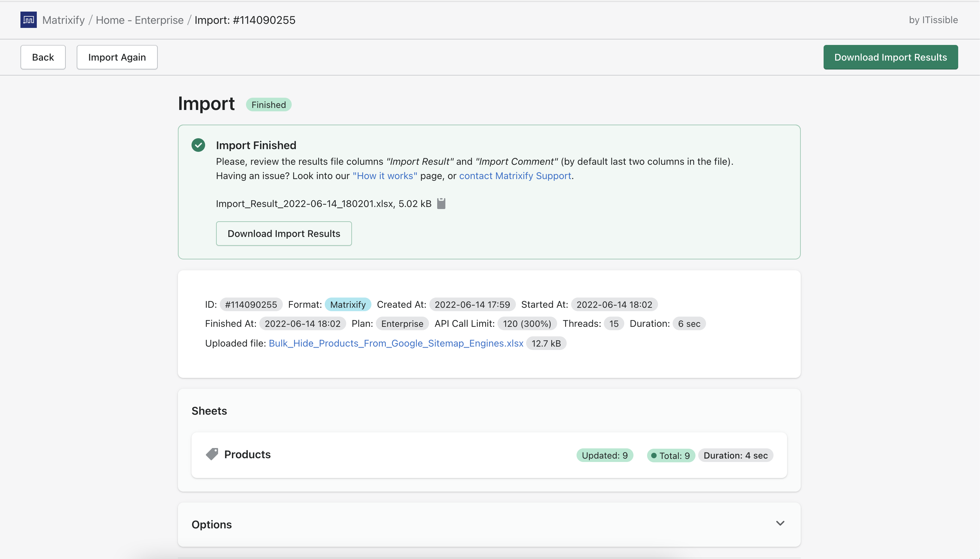
Task: Click the Import: #114090255 breadcrumb
Action: [x=245, y=20]
